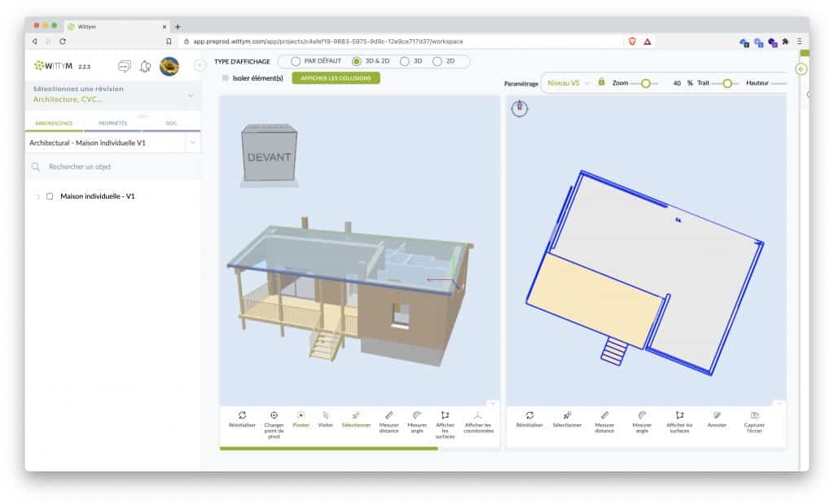Open the notifications bell icon
The height and width of the screenshot is (504, 834).
click(146, 67)
